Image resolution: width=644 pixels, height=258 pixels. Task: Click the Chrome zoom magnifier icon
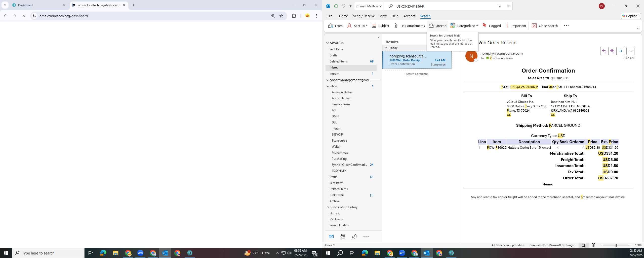click(x=273, y=16)
